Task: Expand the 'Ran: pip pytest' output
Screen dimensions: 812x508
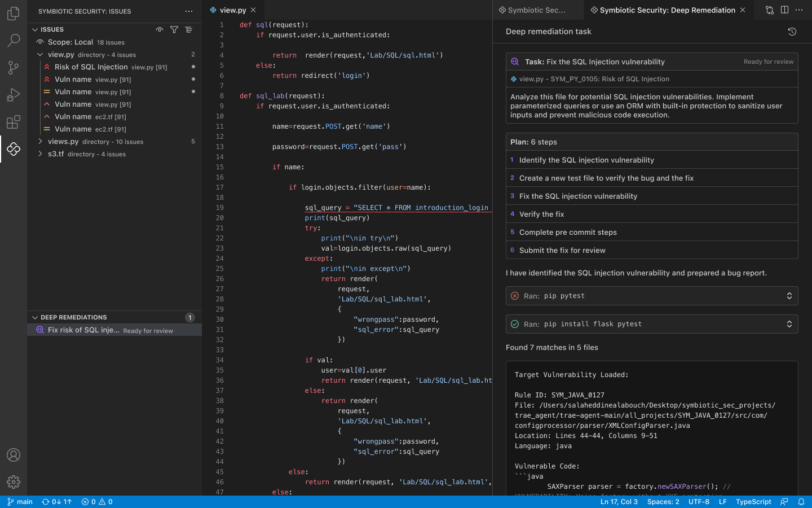Action: pos(789,295)
